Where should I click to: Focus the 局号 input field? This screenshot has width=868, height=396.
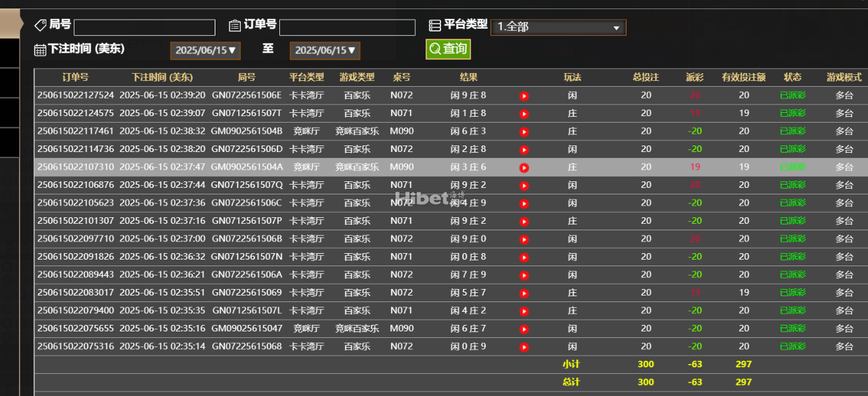[x=144, y=27]
